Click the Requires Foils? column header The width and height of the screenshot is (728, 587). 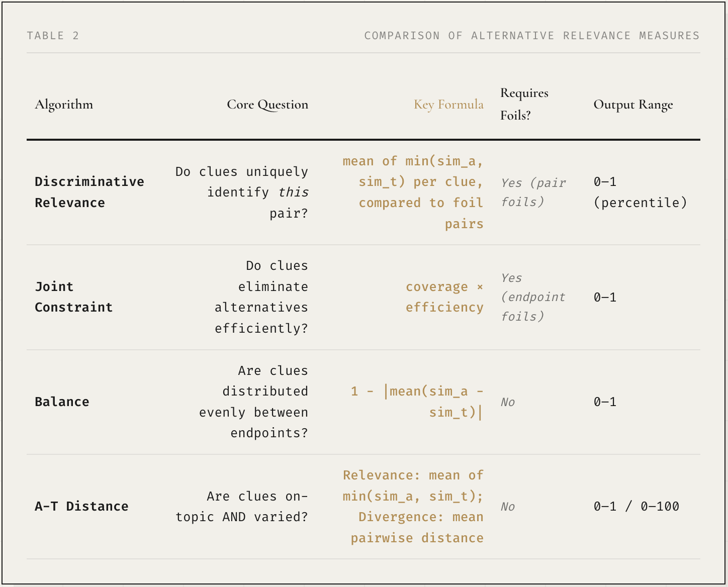coord(524,104)
